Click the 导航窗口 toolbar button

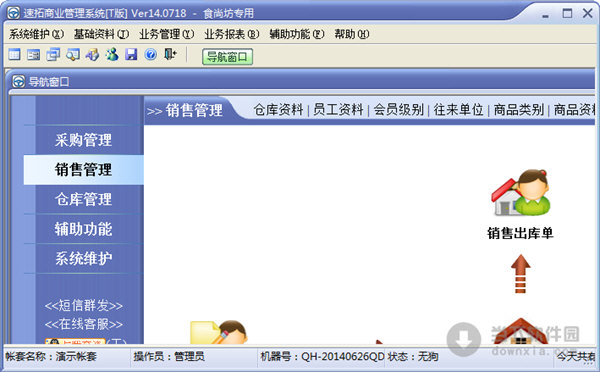[227, 57]
